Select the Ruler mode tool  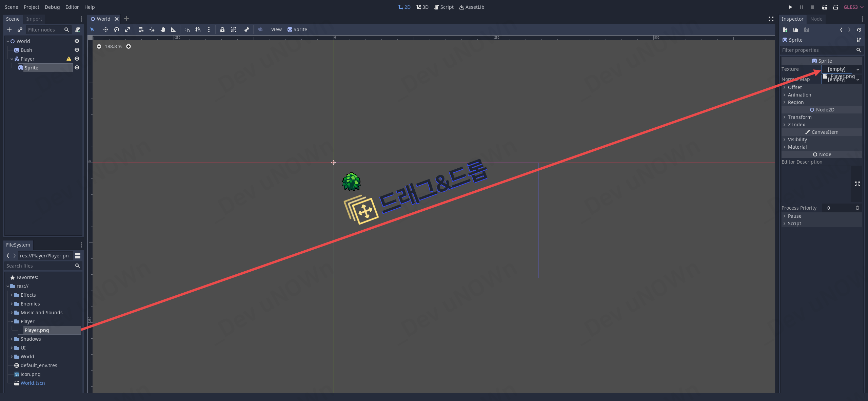173,30
